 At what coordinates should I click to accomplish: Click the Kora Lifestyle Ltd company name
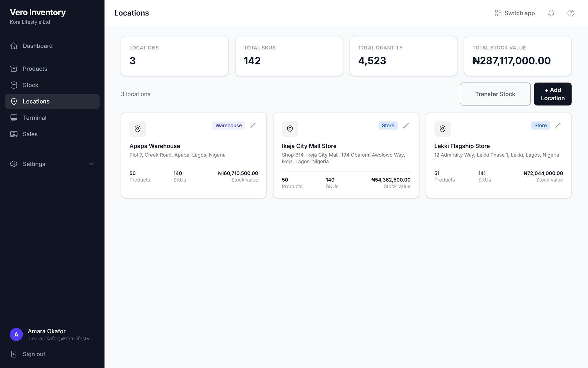point(30,22)
